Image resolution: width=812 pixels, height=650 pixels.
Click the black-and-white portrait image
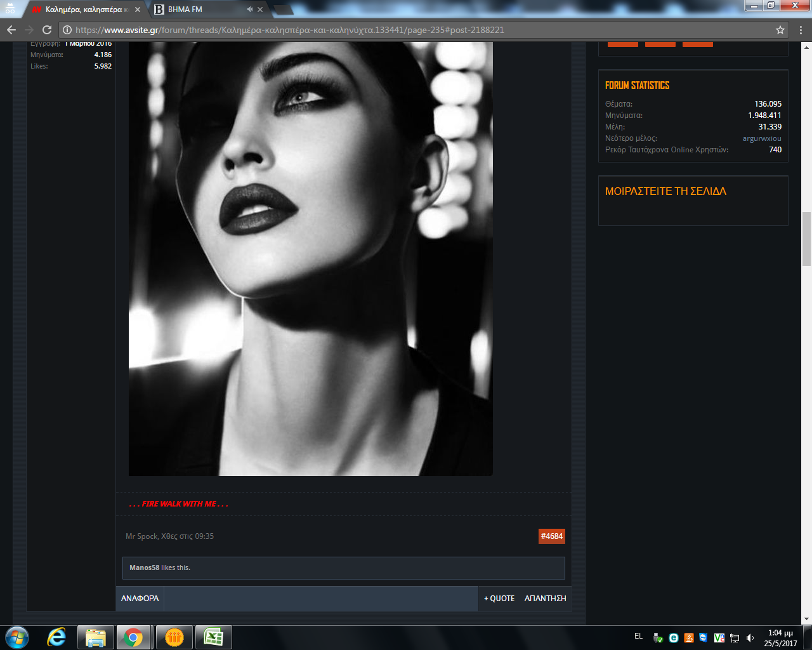[310, 254]
